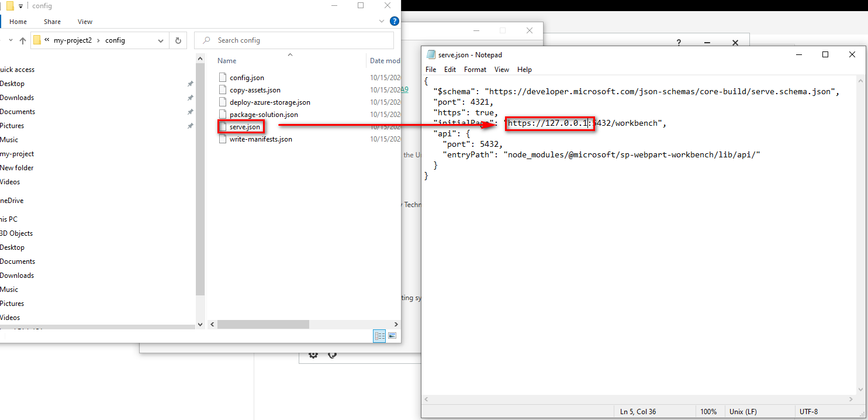
Task: Refresh the config folder view
Action: [178, 40]
